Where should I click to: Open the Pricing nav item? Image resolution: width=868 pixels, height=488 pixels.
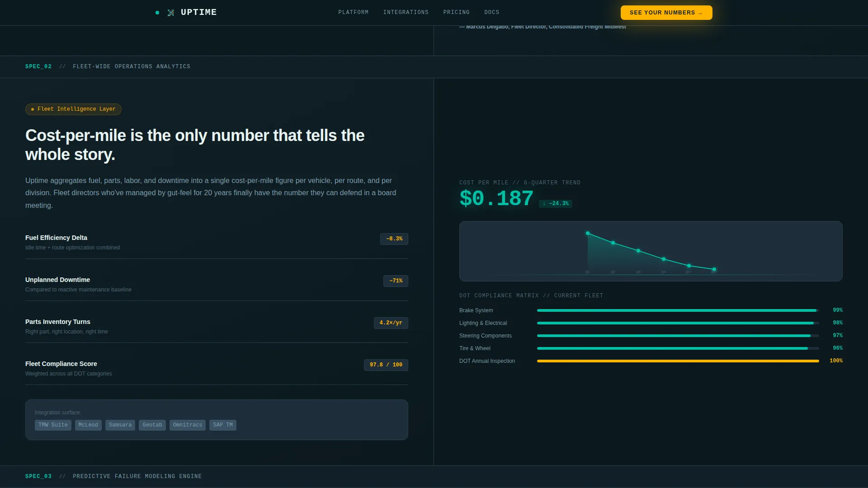coord(457,13)
